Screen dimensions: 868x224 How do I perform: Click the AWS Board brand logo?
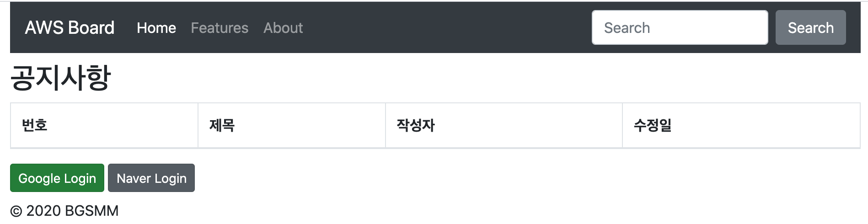pos(70,28)
